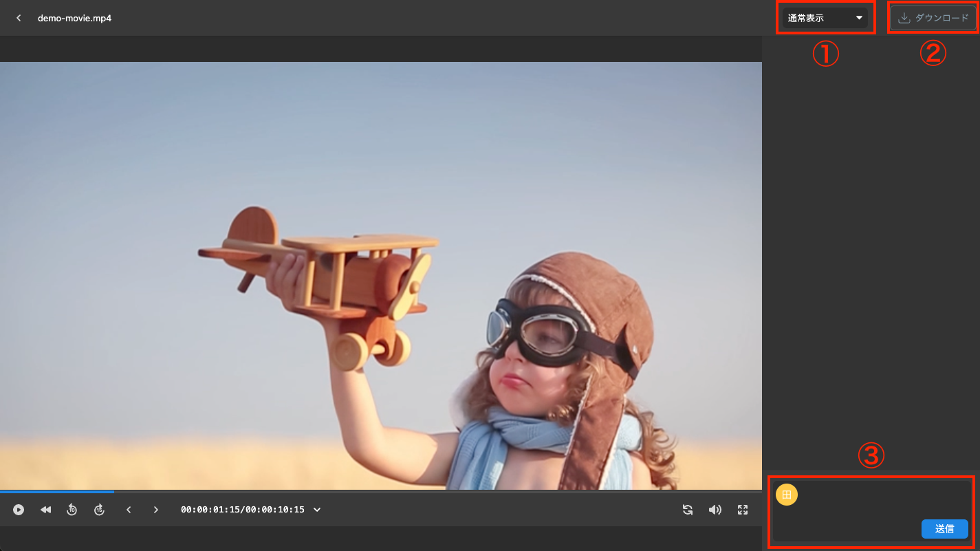The image size is (980, 551).
Task: Click the yellow user avatar icon
Action: 787,495
